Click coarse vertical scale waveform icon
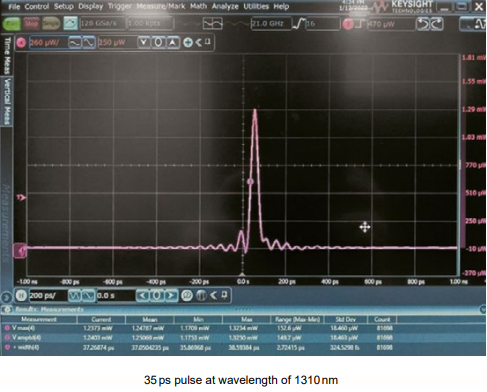 75,43
